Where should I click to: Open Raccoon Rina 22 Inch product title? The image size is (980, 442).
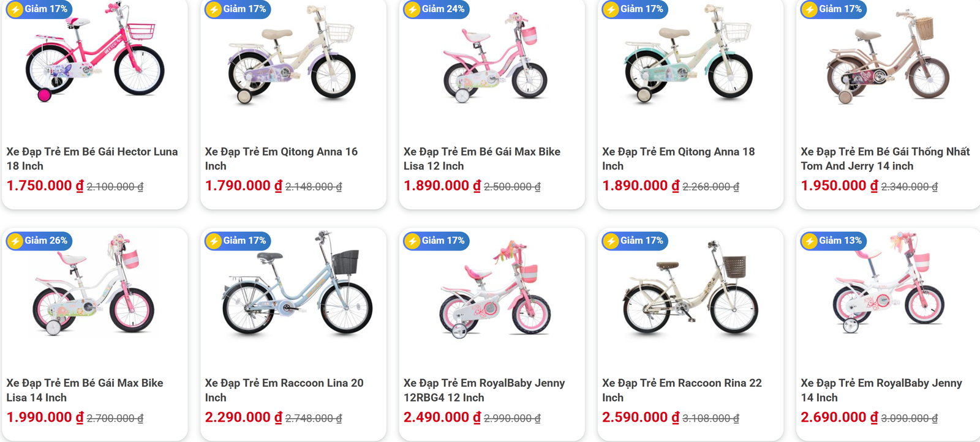[682, 390]
